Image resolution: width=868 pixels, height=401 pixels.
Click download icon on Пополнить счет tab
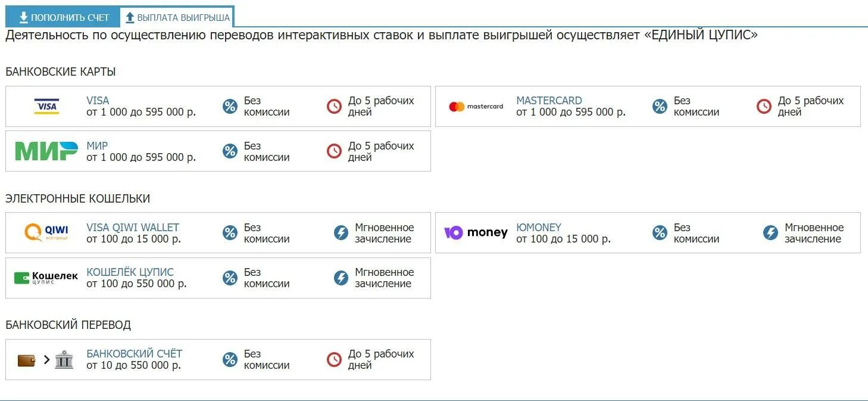click(x=24, y=17)
